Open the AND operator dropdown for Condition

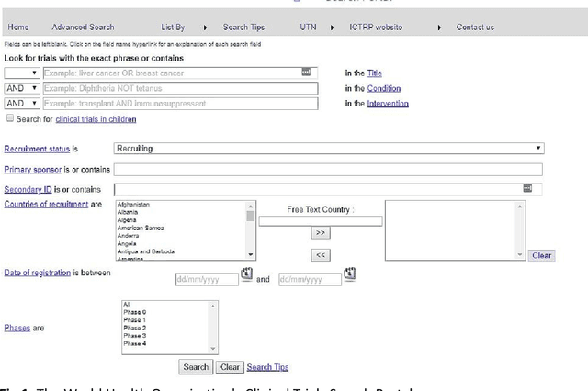click(22, 89)
